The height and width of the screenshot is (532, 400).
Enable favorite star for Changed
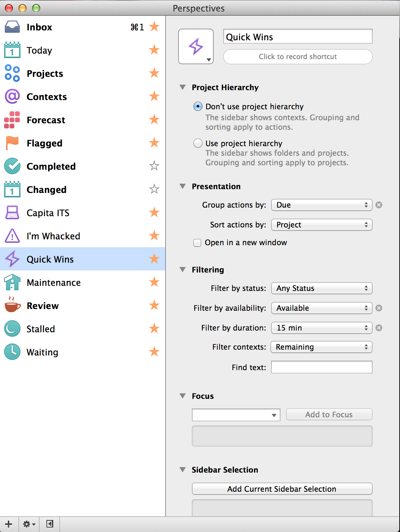[154, 189]
